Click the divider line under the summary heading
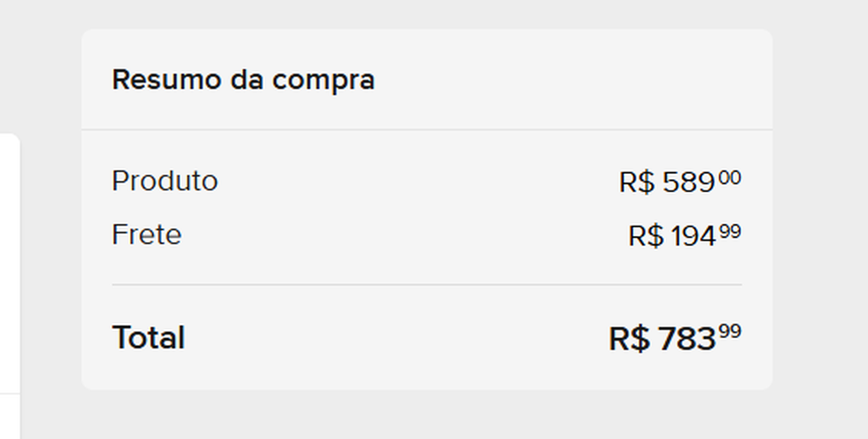Screen dimensions: 868x439 click(427, 130)
